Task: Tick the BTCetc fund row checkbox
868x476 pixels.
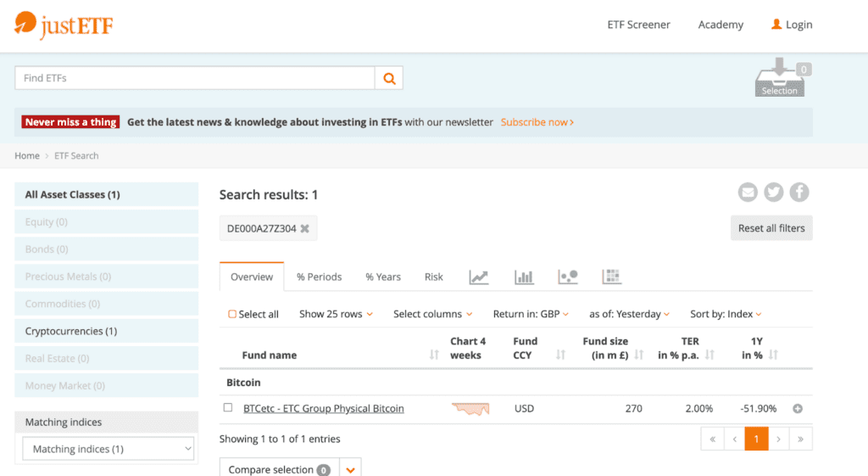Action: click(x=228, y=407)
